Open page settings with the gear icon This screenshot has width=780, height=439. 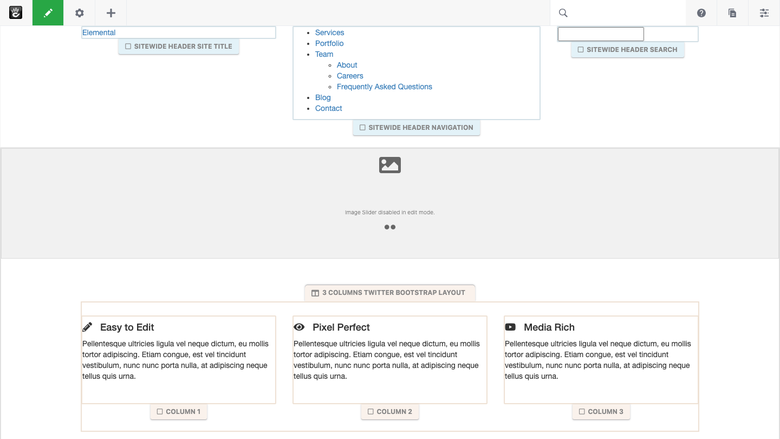click(x=79, y=13)
